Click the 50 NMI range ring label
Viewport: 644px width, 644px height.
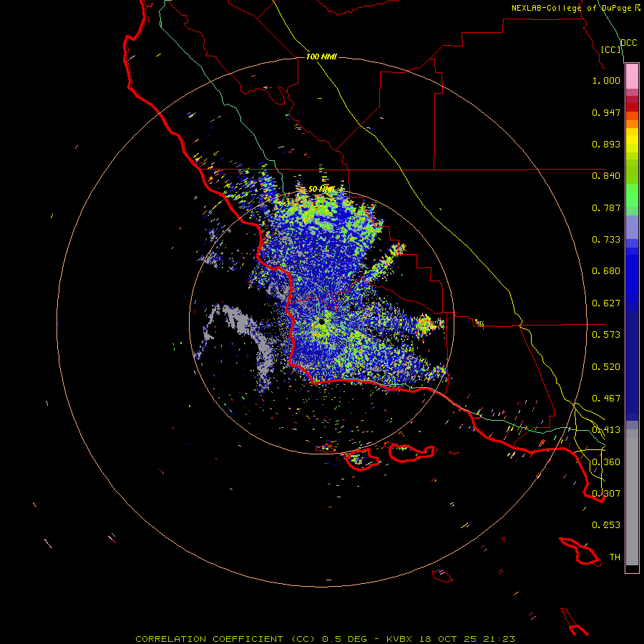coord(321,190)
